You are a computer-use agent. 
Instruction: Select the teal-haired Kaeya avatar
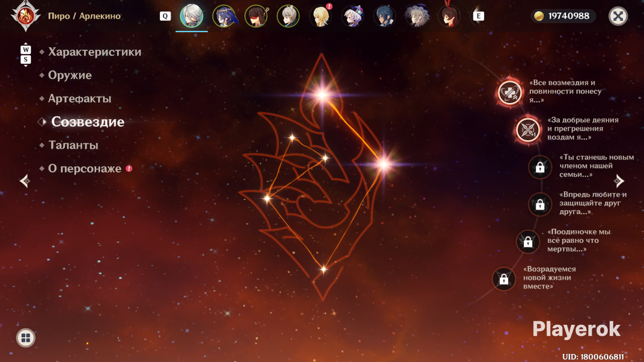tap(385, 16)
